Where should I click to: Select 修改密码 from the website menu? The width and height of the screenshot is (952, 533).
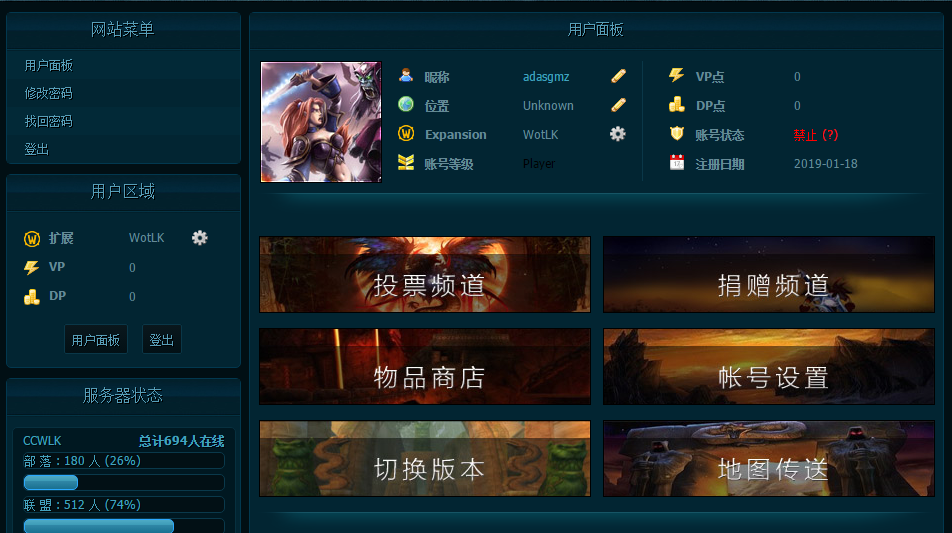[x=48, y=93]
